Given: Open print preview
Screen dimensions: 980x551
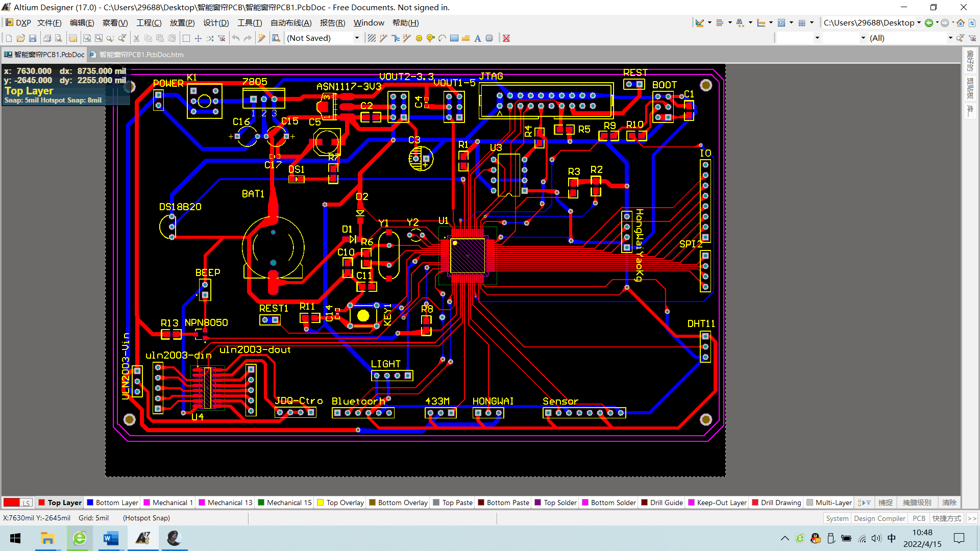Looking at the screenshot, I should pyautogui.click(x=59, y=38).
